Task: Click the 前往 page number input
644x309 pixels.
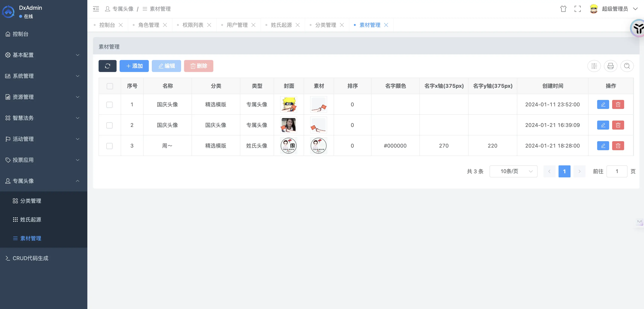Action: [x=617, y=172]
